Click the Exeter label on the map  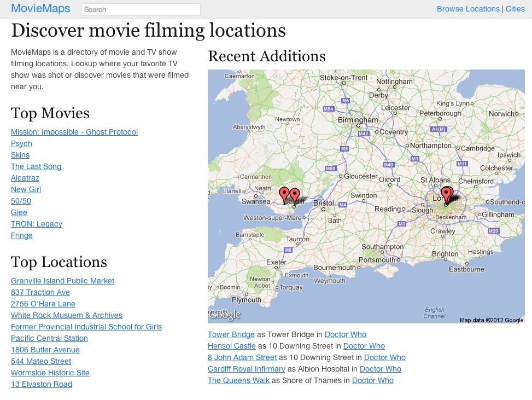point(276,262)
